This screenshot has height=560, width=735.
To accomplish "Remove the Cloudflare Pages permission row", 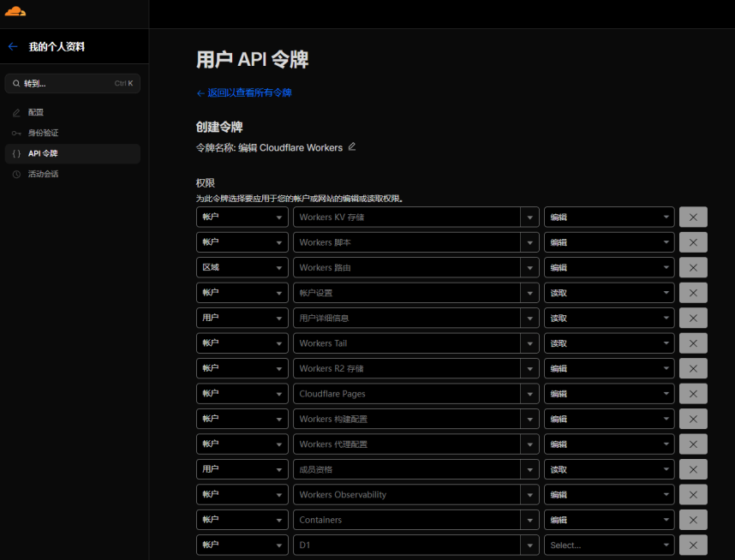I will [693, 394].
